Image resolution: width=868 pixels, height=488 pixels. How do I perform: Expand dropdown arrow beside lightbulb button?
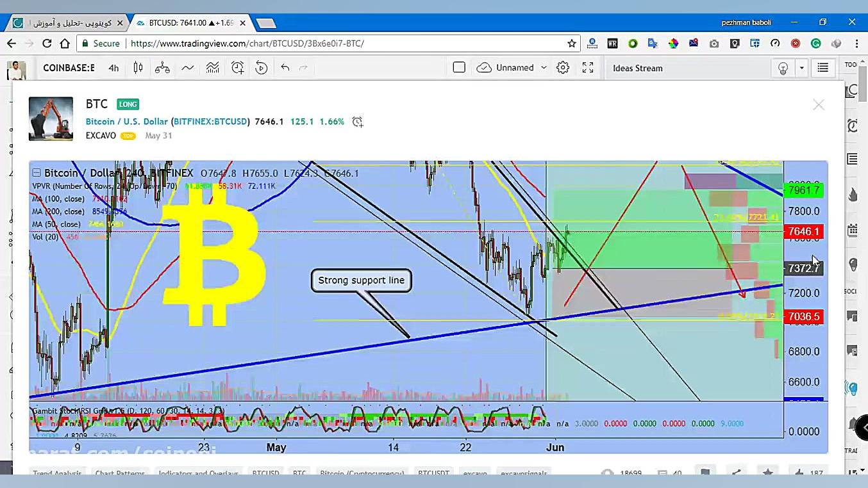801,69
